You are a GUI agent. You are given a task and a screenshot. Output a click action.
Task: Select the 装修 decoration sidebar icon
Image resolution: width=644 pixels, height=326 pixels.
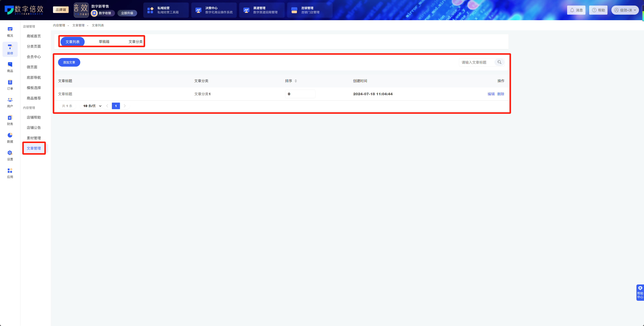pyautogui.click(x=10, y=49)
